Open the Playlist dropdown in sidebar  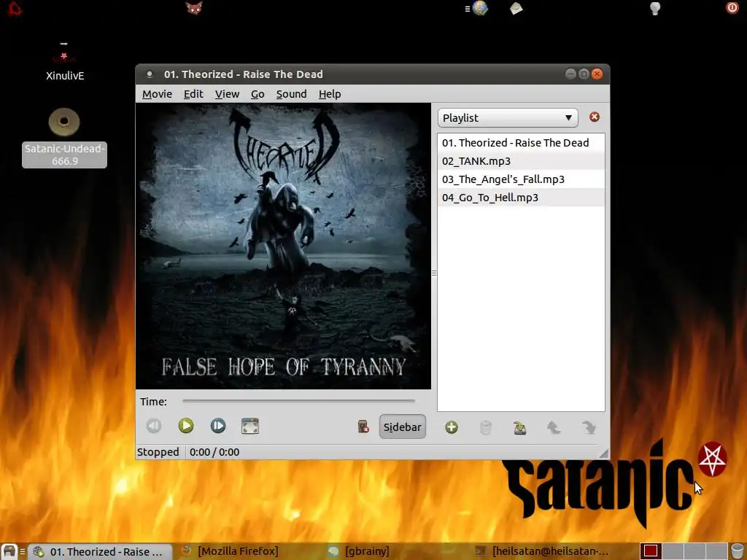pyautogui.click(x=508, y=117)
